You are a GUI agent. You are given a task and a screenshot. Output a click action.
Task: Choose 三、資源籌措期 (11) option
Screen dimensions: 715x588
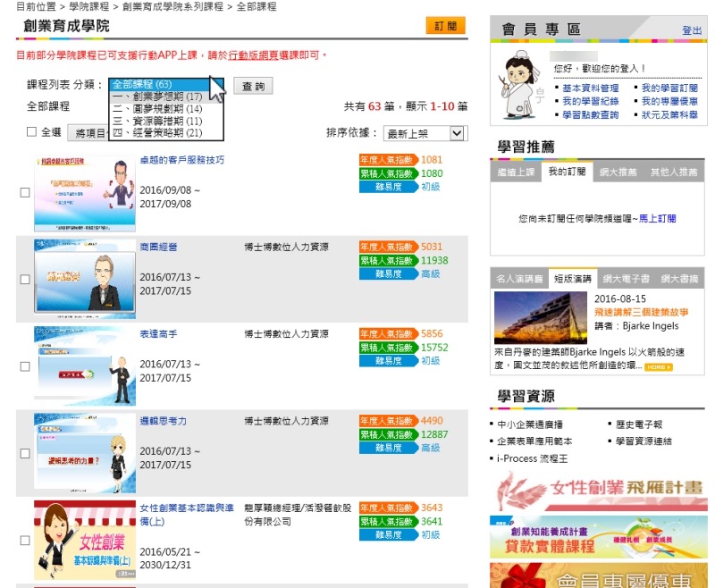click(166, 121)
